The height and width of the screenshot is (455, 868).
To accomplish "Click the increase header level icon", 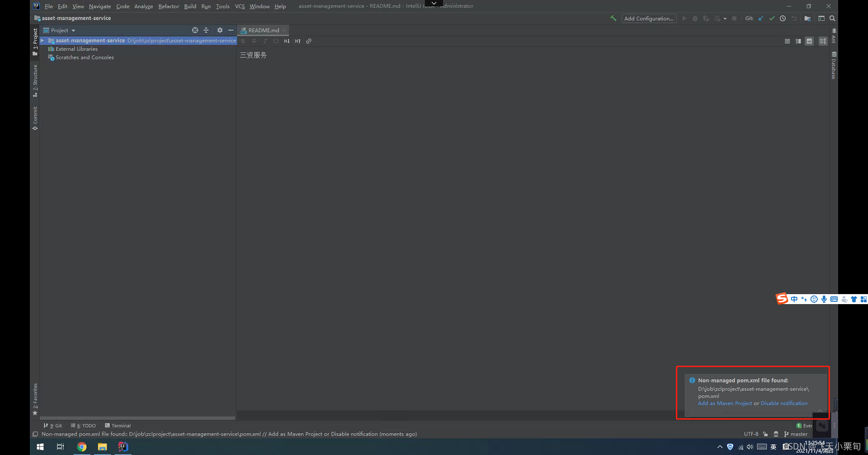I will [298, 41].
